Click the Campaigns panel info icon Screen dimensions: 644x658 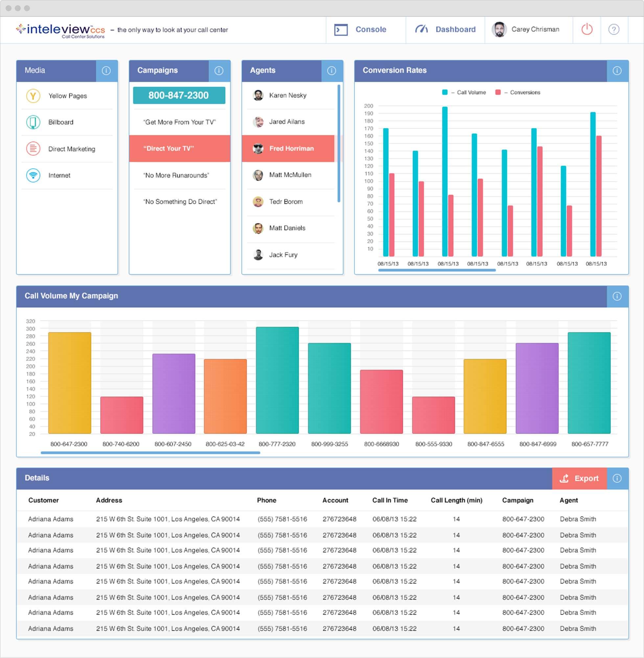[x=219, y=71]
